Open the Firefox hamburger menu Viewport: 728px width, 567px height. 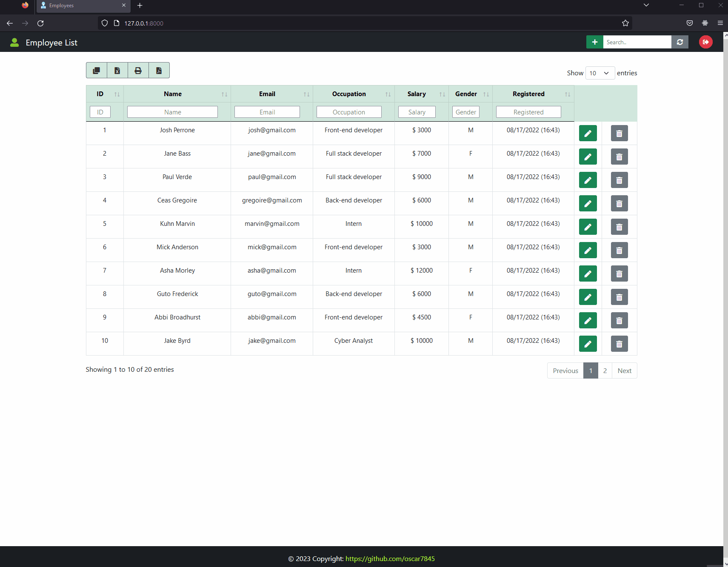[x=720, y=23]
